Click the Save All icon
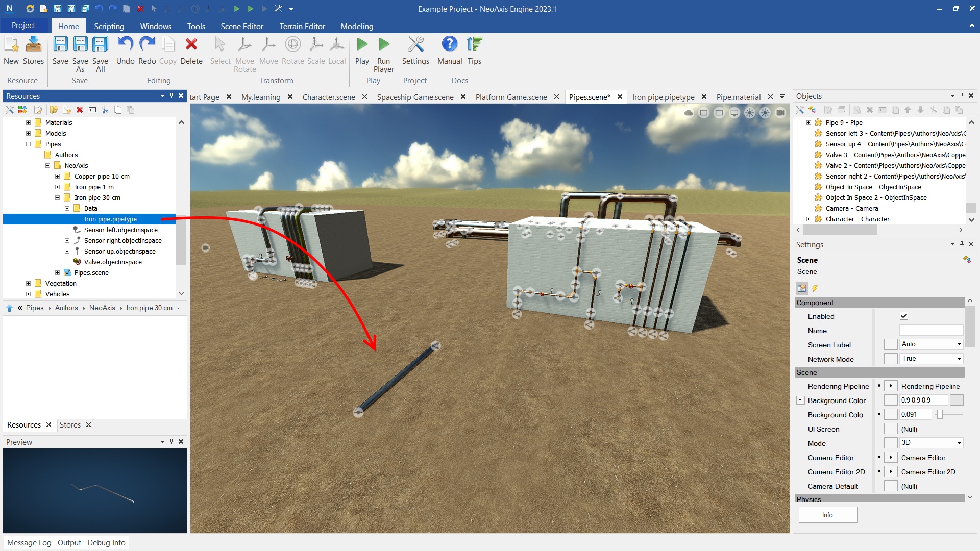Screen dimensions: 980x551 click(100, 46)
